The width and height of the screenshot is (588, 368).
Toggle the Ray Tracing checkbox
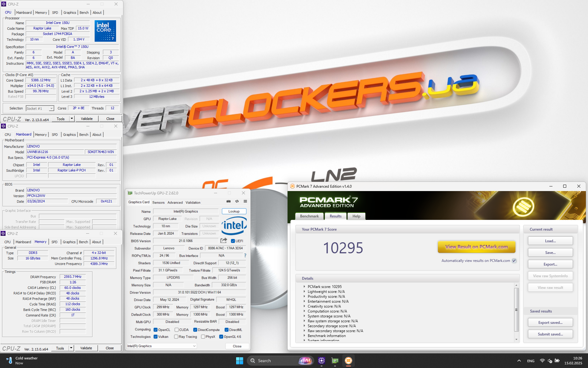(176, 336)
